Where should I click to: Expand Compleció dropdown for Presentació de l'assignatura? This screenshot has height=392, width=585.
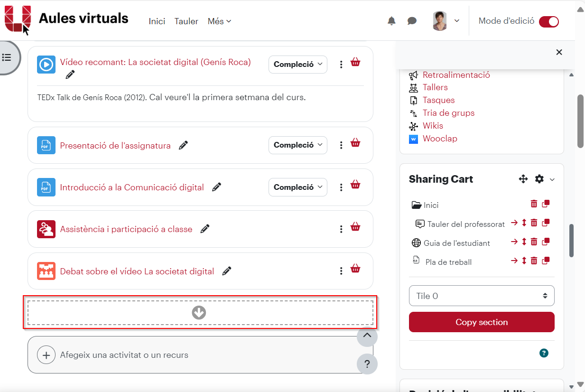point(298,145)
